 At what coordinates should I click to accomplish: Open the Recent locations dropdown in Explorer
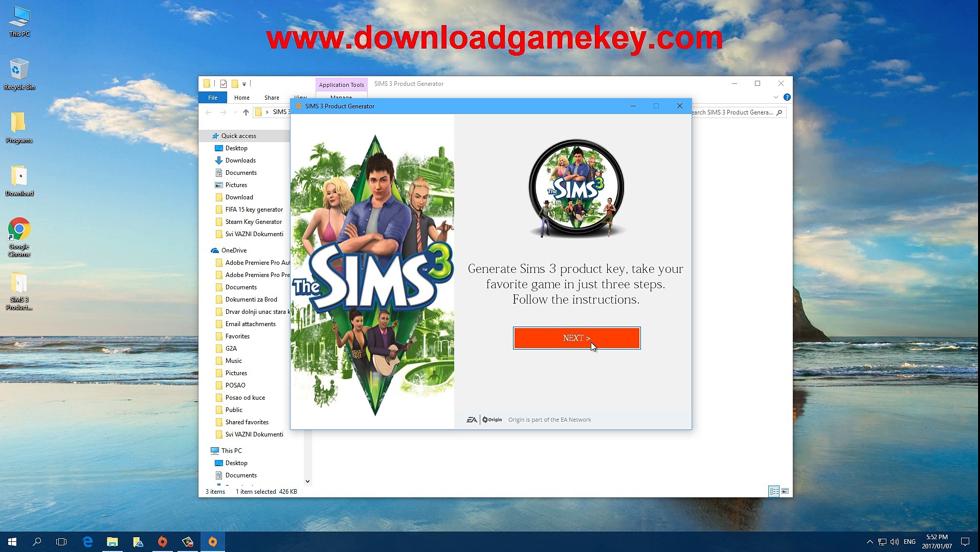click(235, 112)
